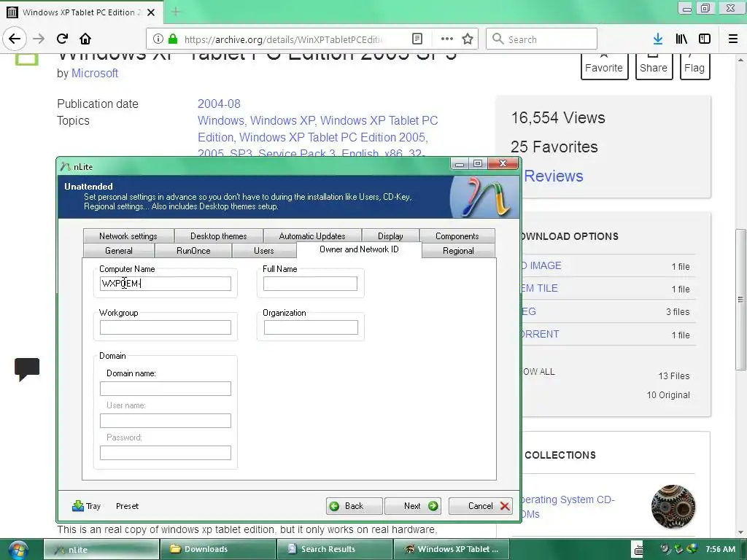This screenshot has width=747, height=560.
Task: Click the Back button in nLite
Action: [x=354, y=506]
